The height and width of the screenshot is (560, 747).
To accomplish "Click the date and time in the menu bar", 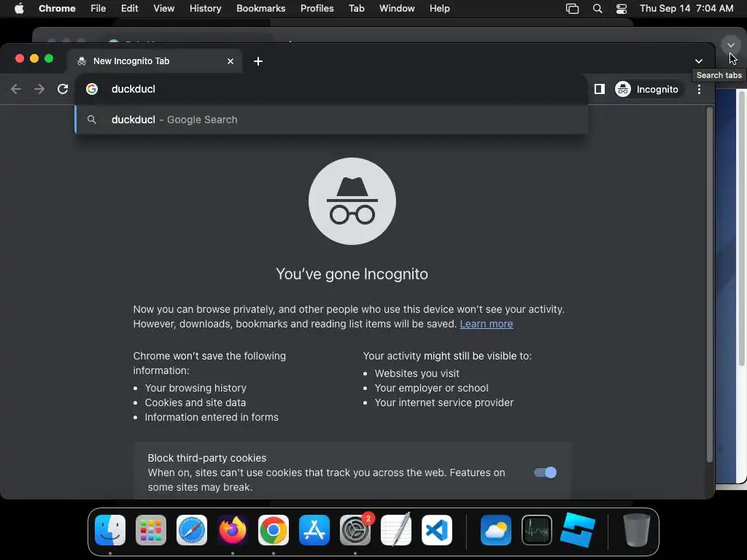I will [686, 9].
